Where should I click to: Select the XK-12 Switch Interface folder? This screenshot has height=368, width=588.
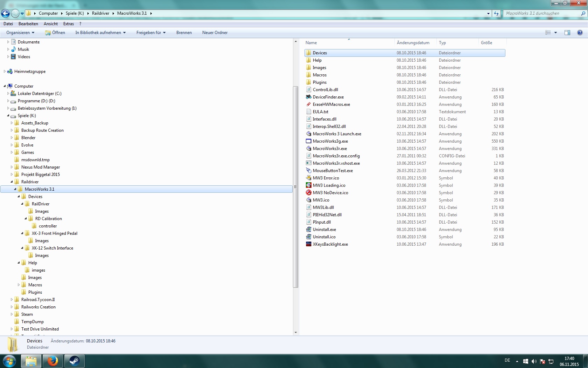coord(52,248)
